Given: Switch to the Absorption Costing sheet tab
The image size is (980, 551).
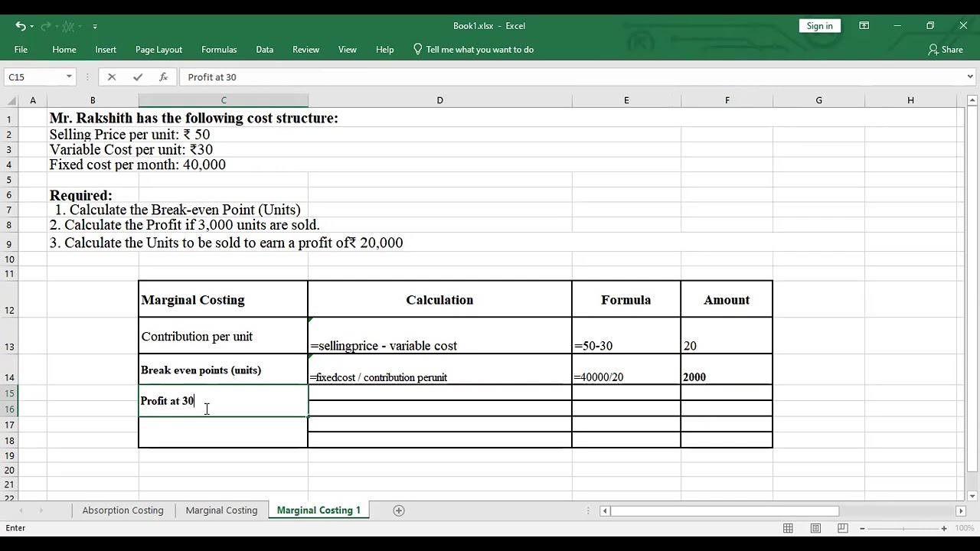Looking at the screenshot, I should click(122, 510).
